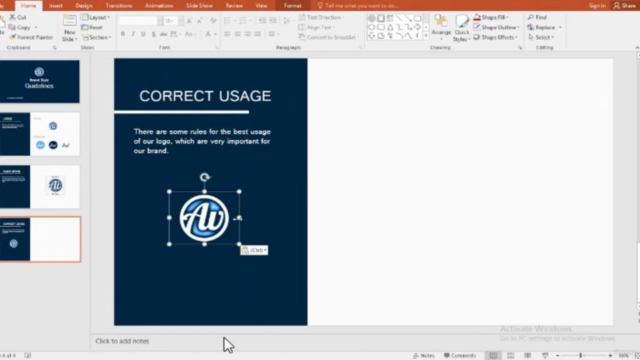Cut the selected logo image
The image size is (640, 360).
[18, 17]
